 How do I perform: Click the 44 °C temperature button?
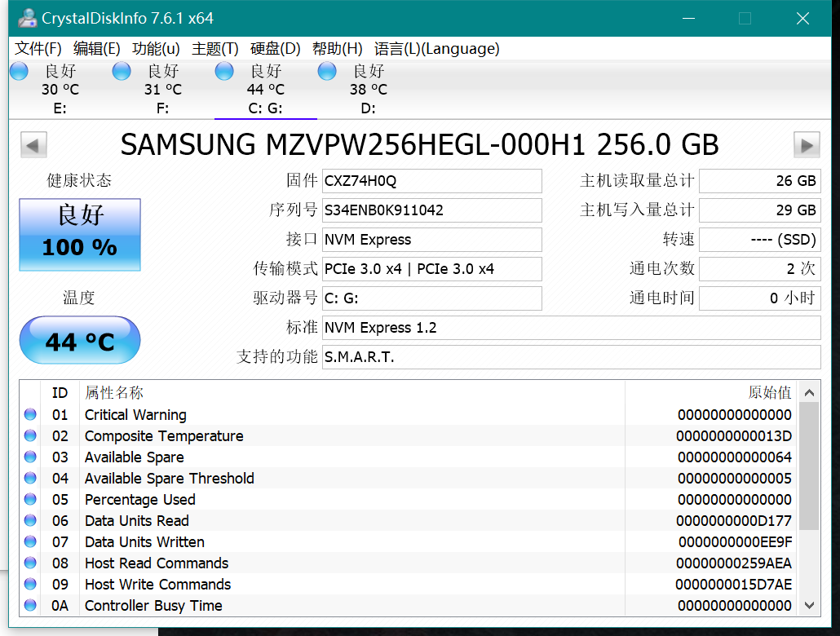tap(80, 340)
